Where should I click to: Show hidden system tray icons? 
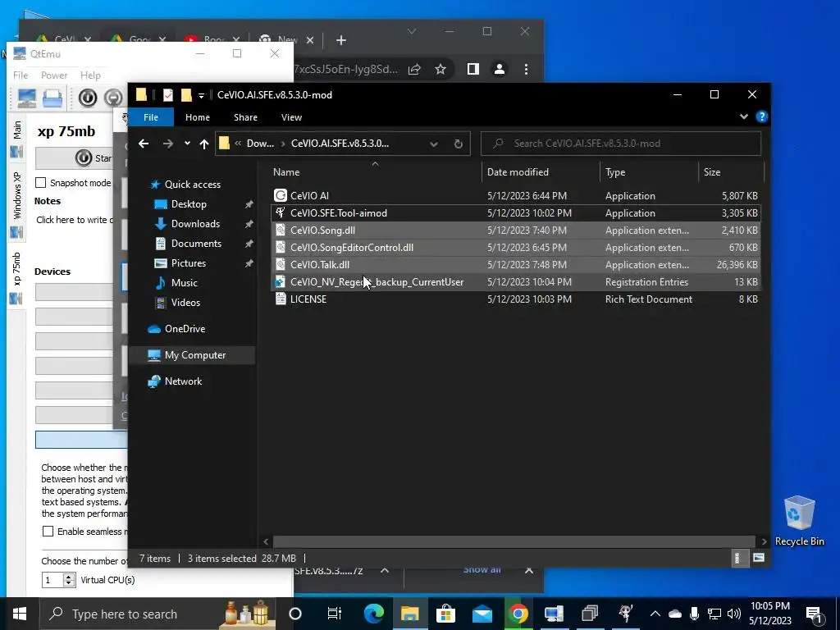click(x=655, y=614)
